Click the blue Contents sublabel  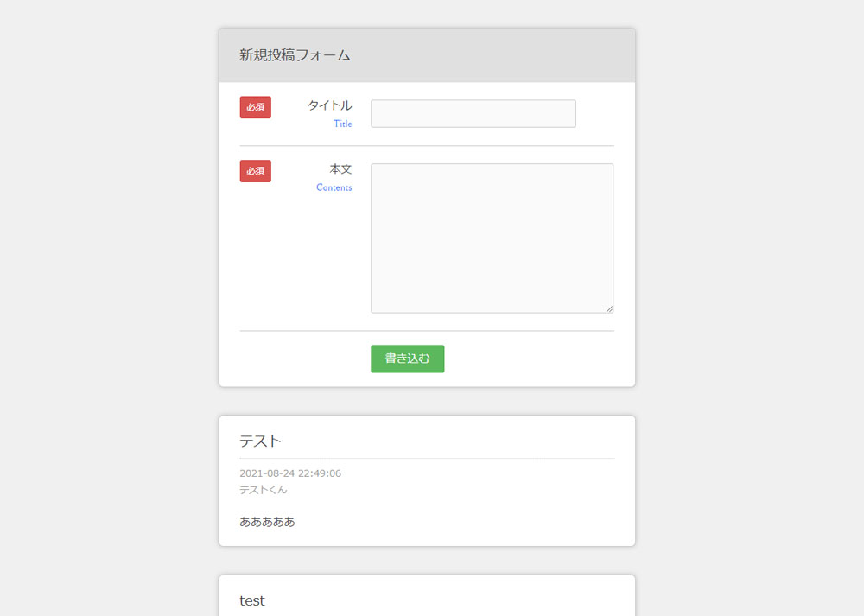tap(334, 187)
